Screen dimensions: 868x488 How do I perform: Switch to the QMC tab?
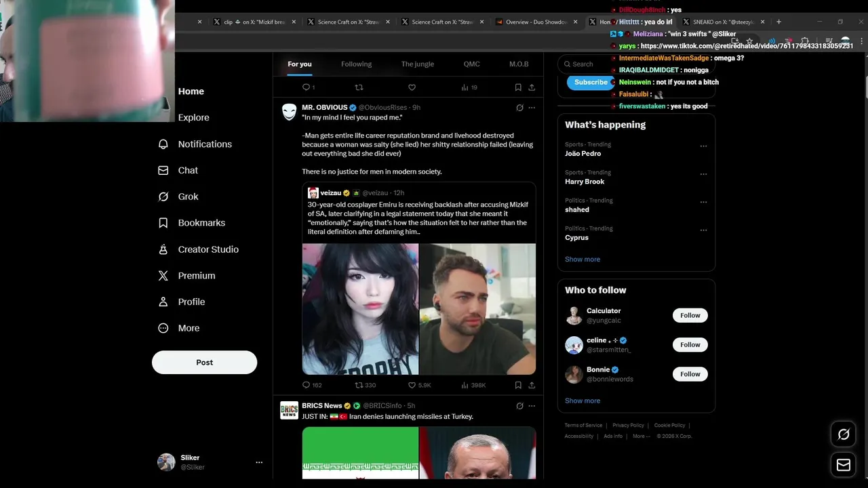[x=472, y=64]
